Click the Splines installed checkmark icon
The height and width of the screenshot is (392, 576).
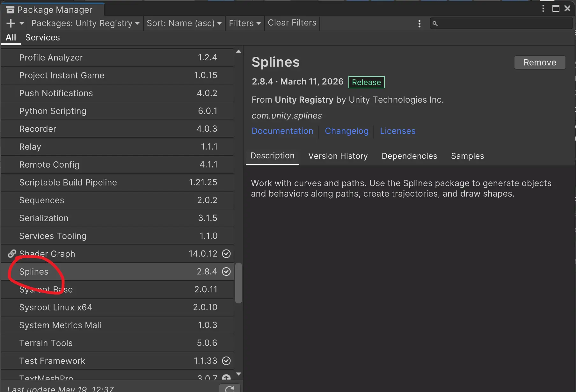point(226,272)
